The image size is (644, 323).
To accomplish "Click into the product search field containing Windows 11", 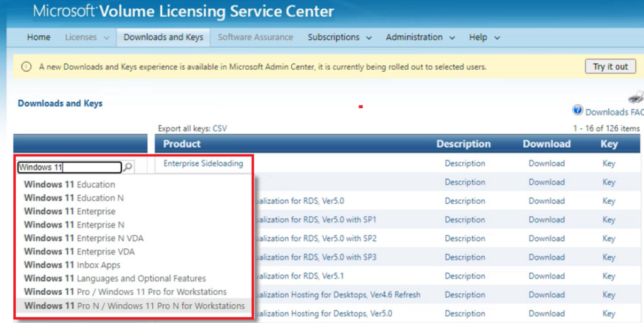I will pyautogui.click(x=69, y=167).
